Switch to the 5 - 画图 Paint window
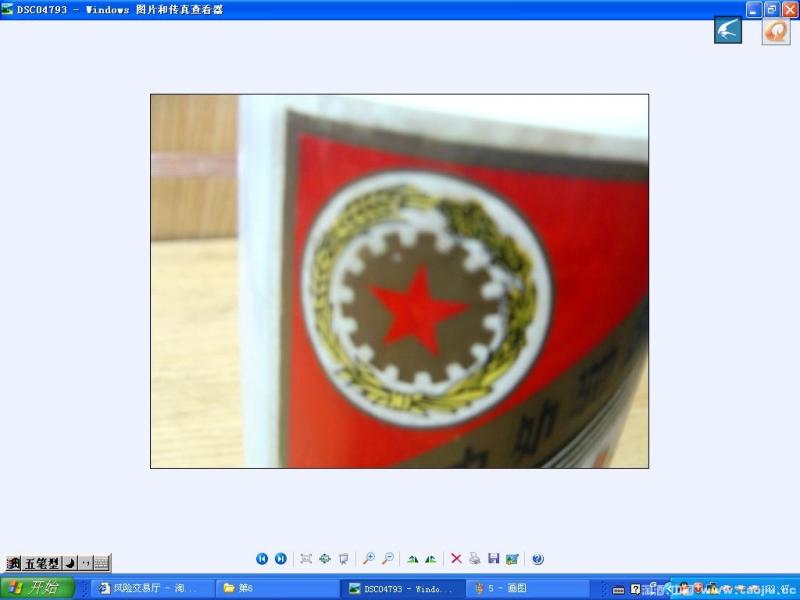 click(x=528, y=589)
